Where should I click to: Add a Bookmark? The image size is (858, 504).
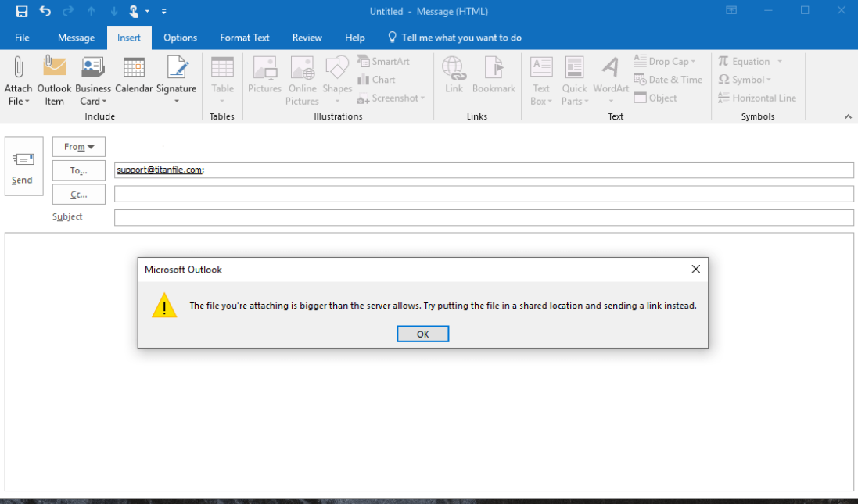tap(494, 79)
